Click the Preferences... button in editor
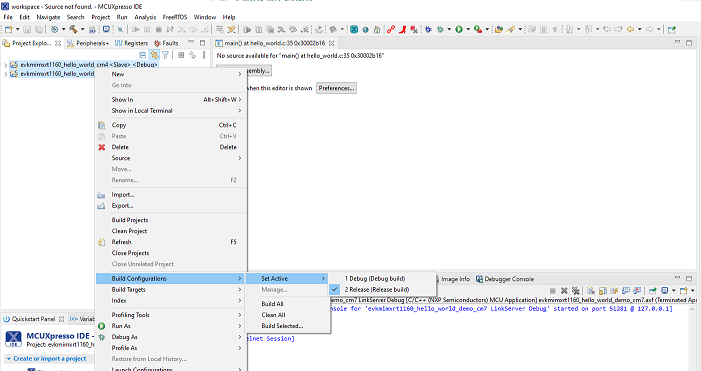The image size is (701, 371). (x=336, y=88)
